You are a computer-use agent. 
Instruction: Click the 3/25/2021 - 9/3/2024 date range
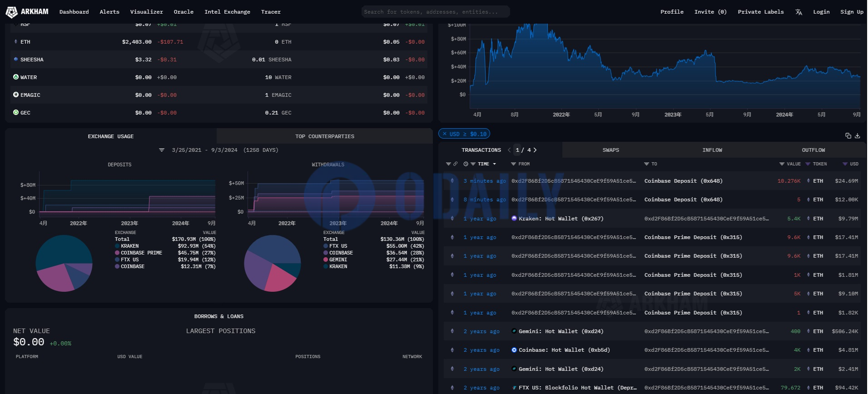click(x=204, y=150)
